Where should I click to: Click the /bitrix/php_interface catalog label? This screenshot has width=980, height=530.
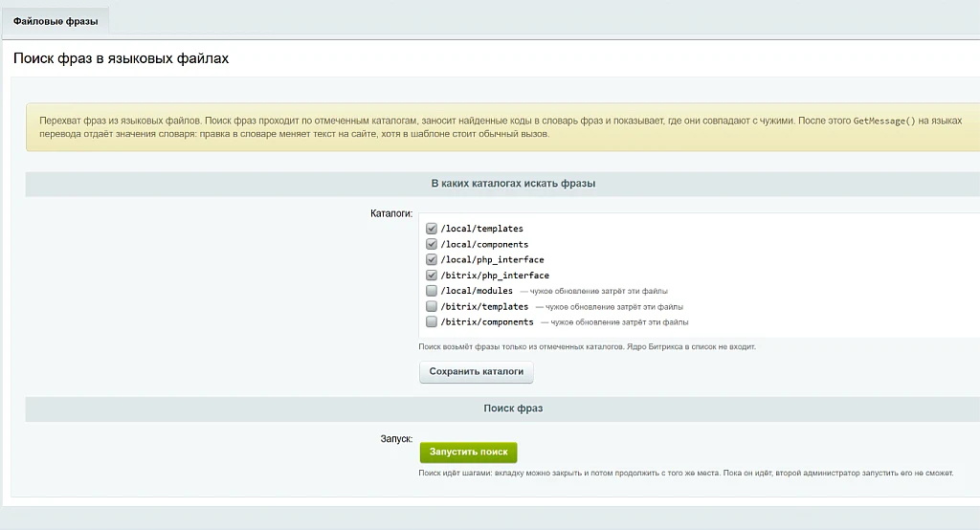[x=495, y=275]
